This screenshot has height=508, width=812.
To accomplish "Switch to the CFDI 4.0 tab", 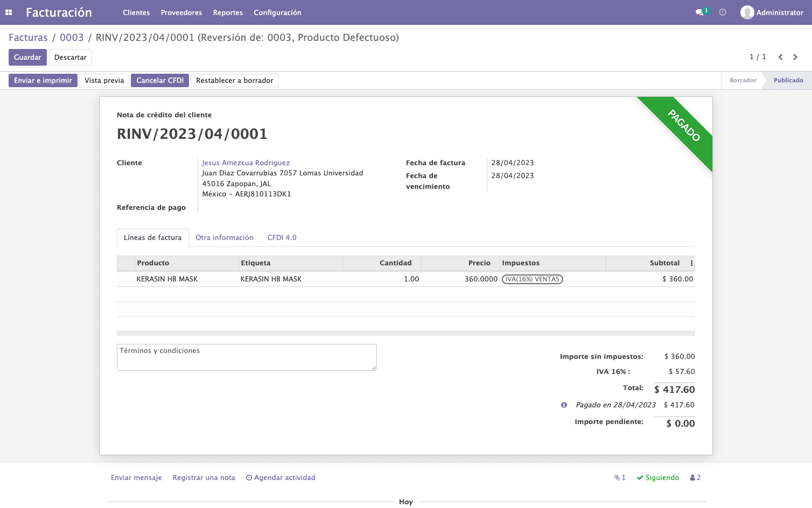I will [282, 238].
